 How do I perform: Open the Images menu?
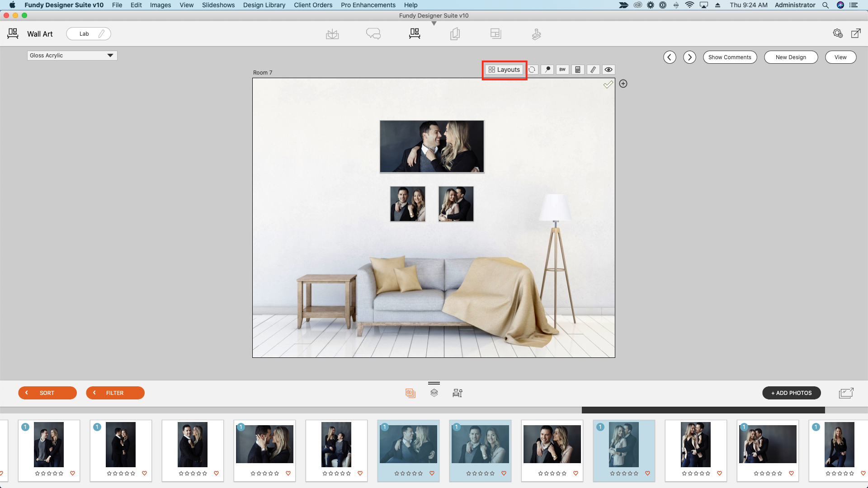(x=160, y=5)
